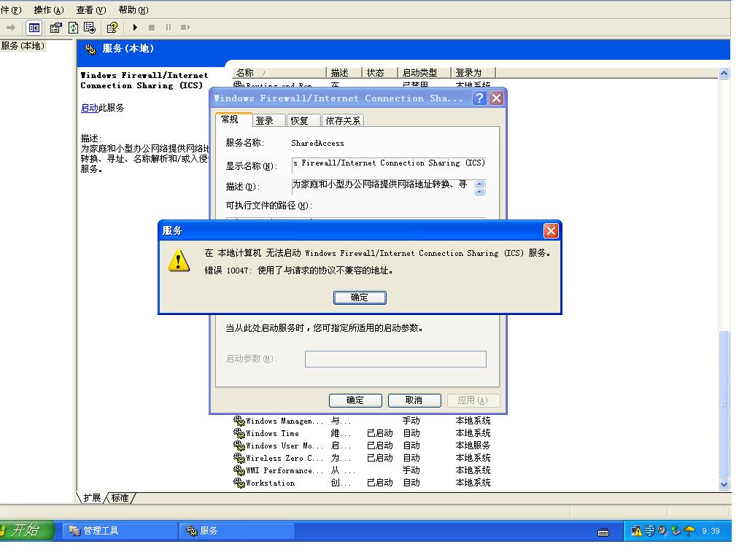This screenshot has height=560, width=747.
Task: Close the 服务 error dialog with X
Action: pyautogui.click(x=551, y=231)
